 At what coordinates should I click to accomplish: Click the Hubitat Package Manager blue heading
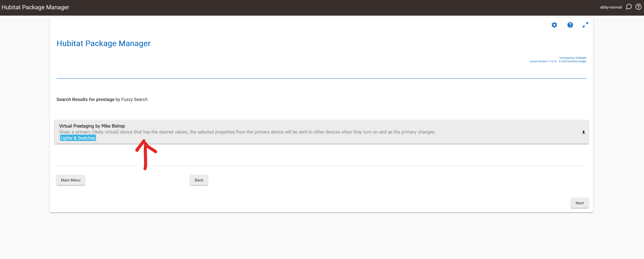(103, 44)
